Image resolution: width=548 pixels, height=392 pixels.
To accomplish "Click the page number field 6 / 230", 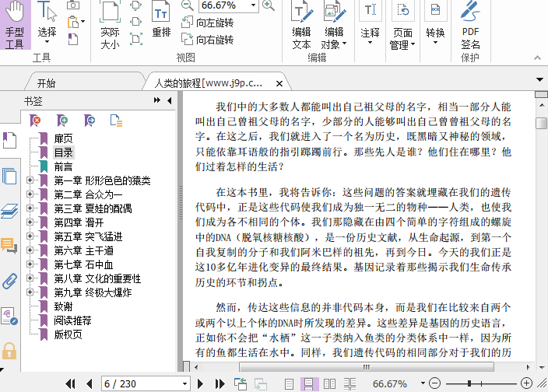I will click(146, 384).
